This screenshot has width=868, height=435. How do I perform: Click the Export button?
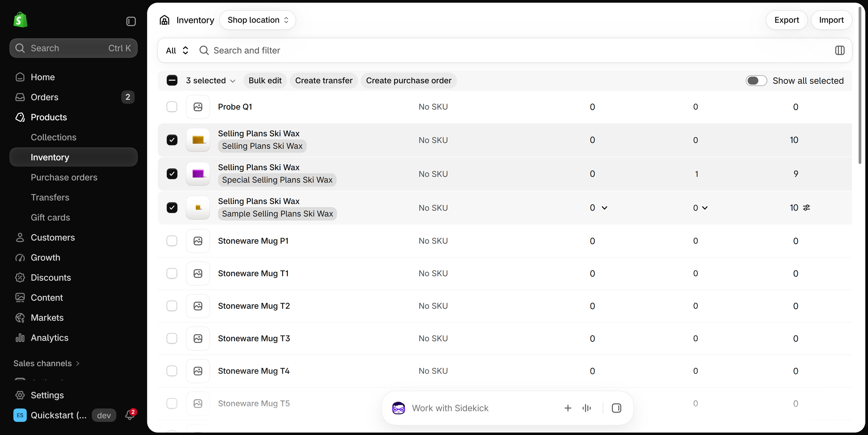point(786,20)
